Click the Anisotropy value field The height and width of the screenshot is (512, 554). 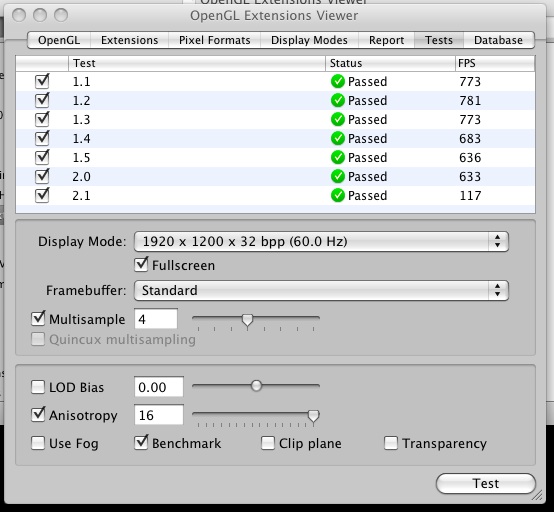[159, 415]
